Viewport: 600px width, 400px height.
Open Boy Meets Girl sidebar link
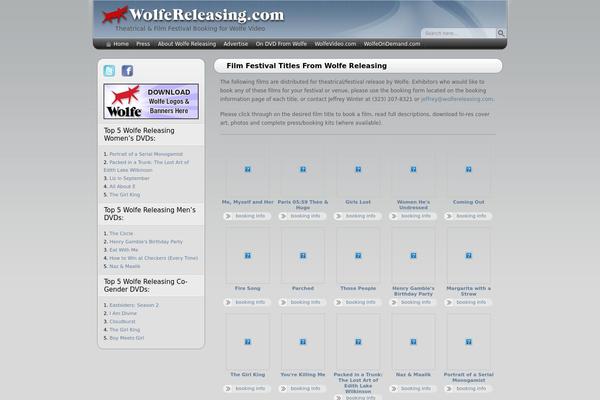[x=127, y=338]
